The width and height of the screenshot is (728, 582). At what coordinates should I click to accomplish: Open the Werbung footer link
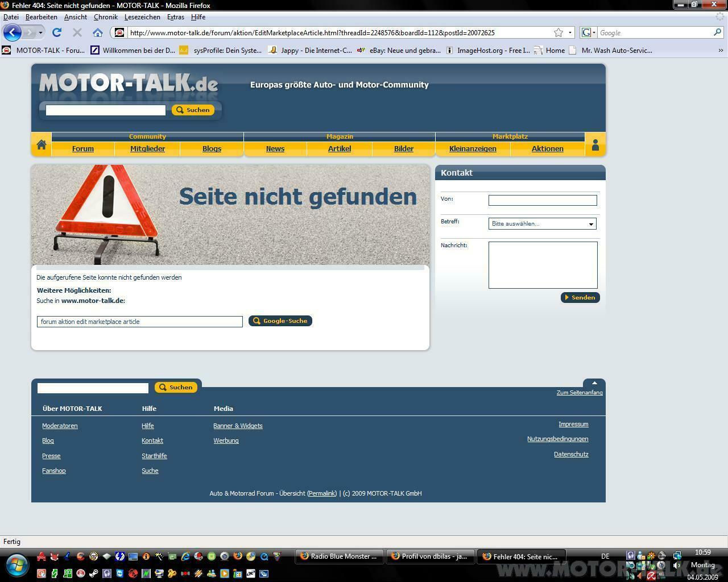tap(226, 440)
